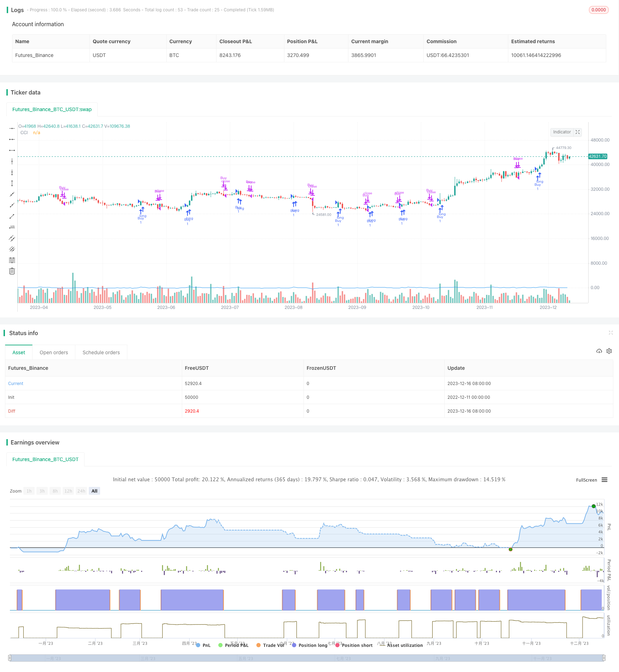Select the horizontal straight line drawing tool
Screen dimensions: 619x672
tap(12, 128)
